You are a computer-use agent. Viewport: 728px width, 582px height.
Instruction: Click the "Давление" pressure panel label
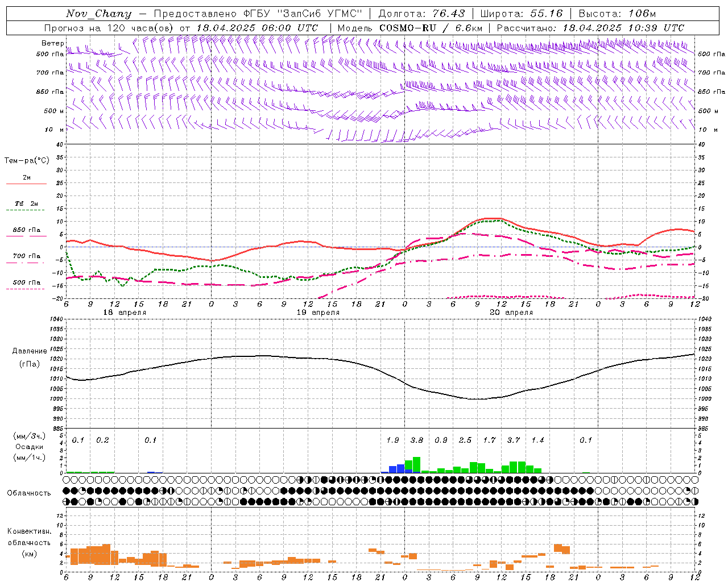pos(30,351)
